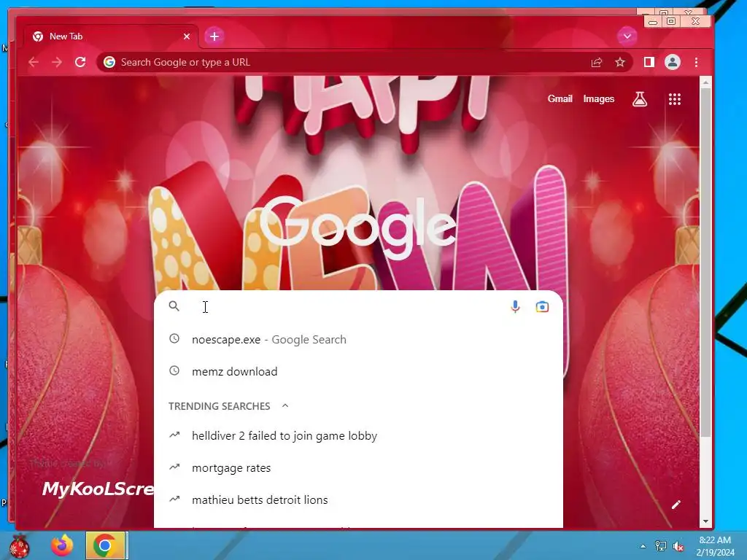Restore down the Chrome window
This screenshot has height=560, width=747.
671,21
